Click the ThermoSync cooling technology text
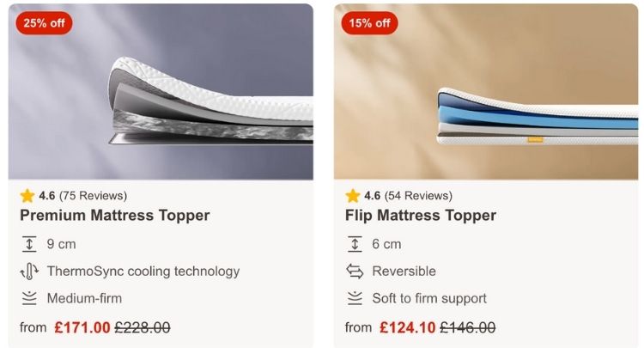 (143, 272)
